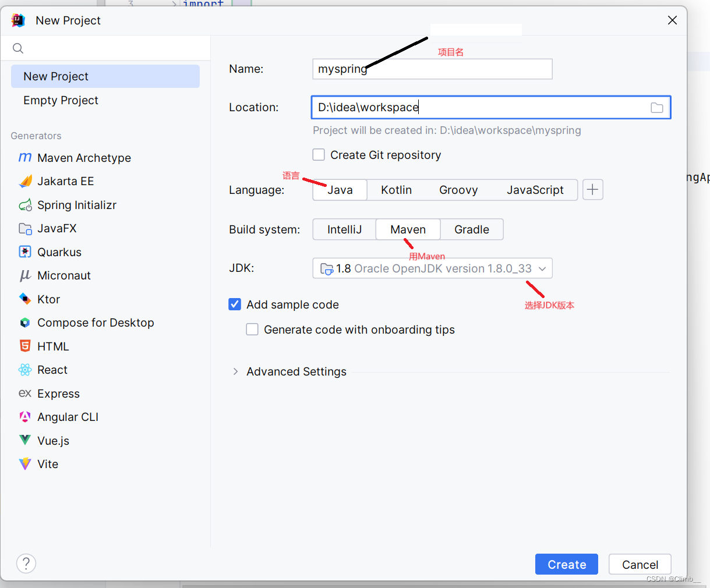Click the JavaFX generator icon
The image size is (710, 588).
point(25,228)
